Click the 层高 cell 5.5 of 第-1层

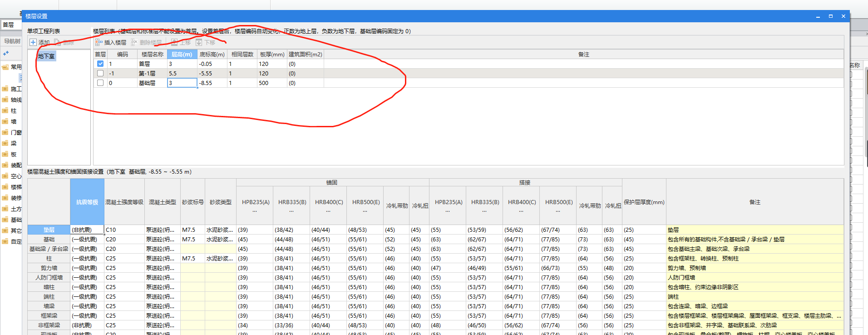pos(182,73)
